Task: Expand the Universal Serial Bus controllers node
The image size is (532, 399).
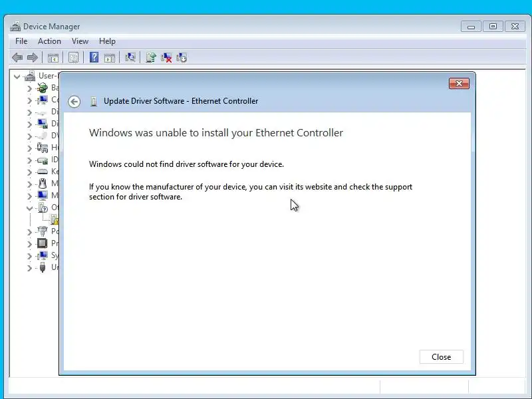Action: click(29, 268)
